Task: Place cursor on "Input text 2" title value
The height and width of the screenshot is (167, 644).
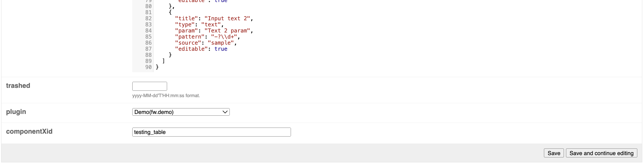Action: (x=227, y=18)
